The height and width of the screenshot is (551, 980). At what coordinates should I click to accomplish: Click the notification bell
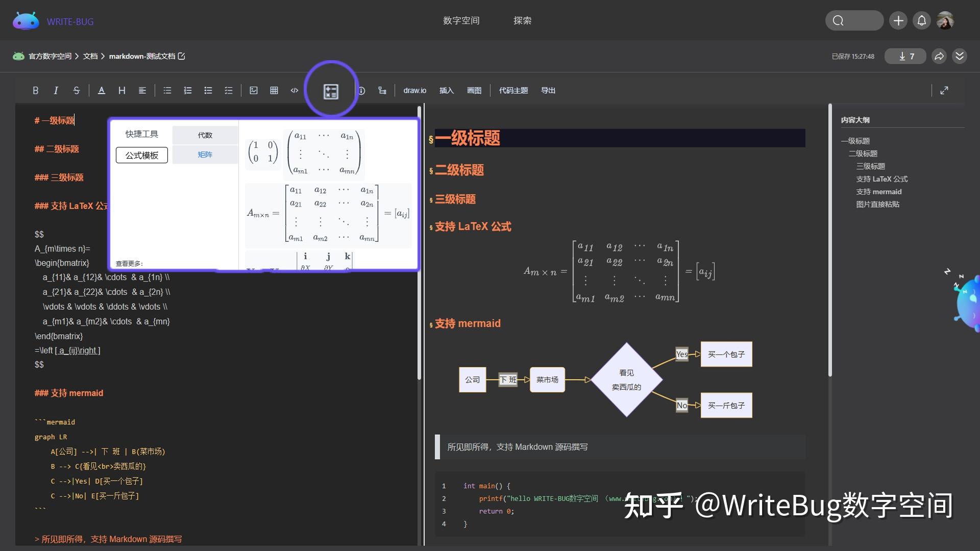(922, 20)
